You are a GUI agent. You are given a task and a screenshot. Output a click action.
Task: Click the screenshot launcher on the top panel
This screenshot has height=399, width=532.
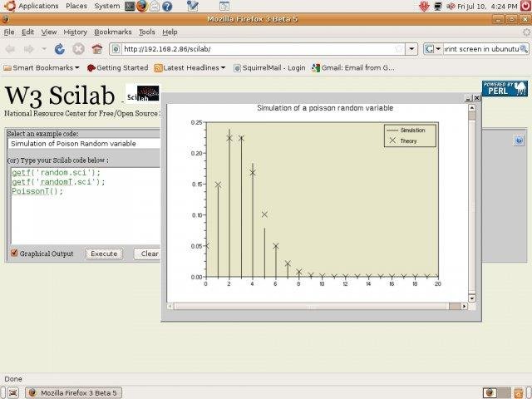pyautogui.click(x=224, y=6)
